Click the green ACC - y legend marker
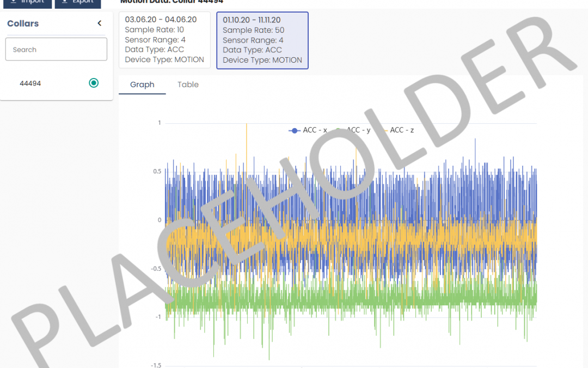The image size is (588, 368). pos(339,130)
